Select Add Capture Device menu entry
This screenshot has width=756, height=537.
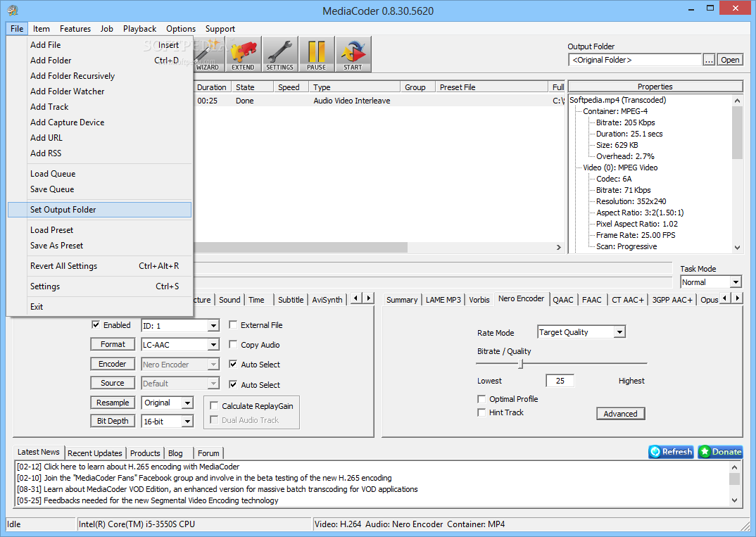tap(100, 122)
